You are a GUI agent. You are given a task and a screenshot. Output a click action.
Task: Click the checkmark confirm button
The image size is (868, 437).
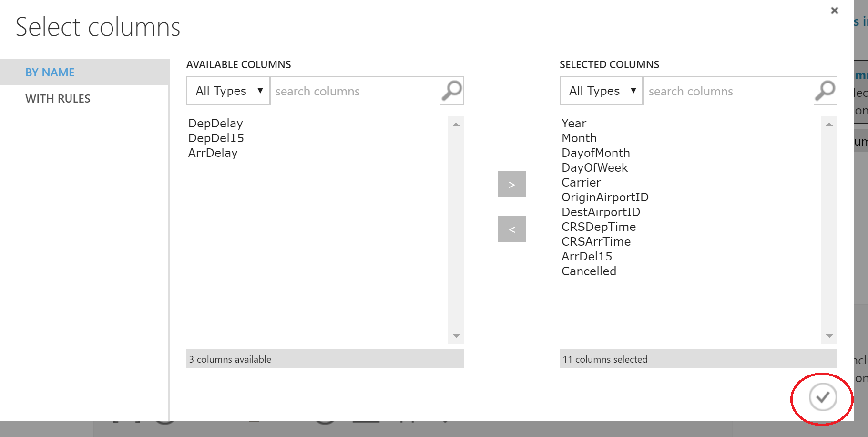pos(823,397)
